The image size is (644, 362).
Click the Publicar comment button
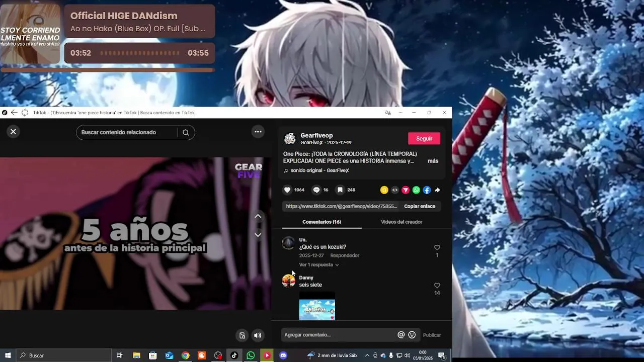point(432,335)
